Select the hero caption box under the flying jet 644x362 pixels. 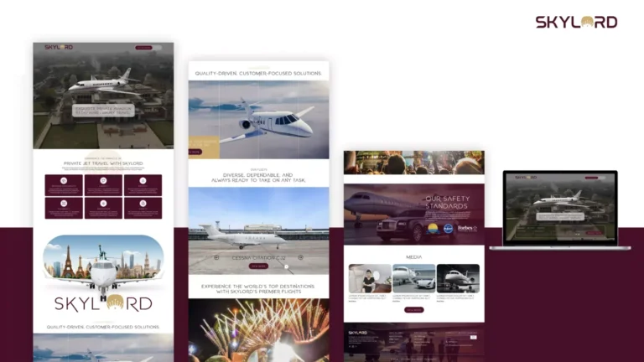(x=103, y=111)
